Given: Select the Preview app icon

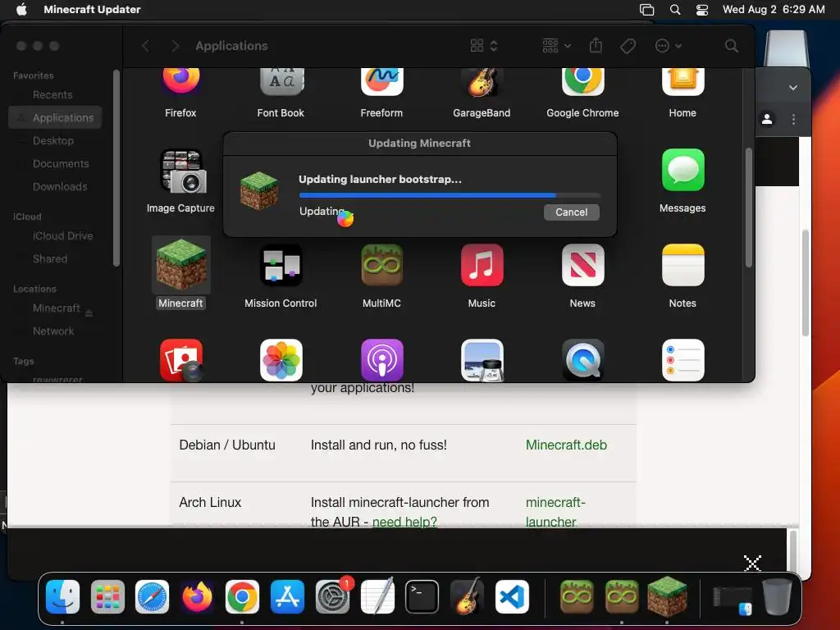Looking at the screenshot, I should [482, 360].
